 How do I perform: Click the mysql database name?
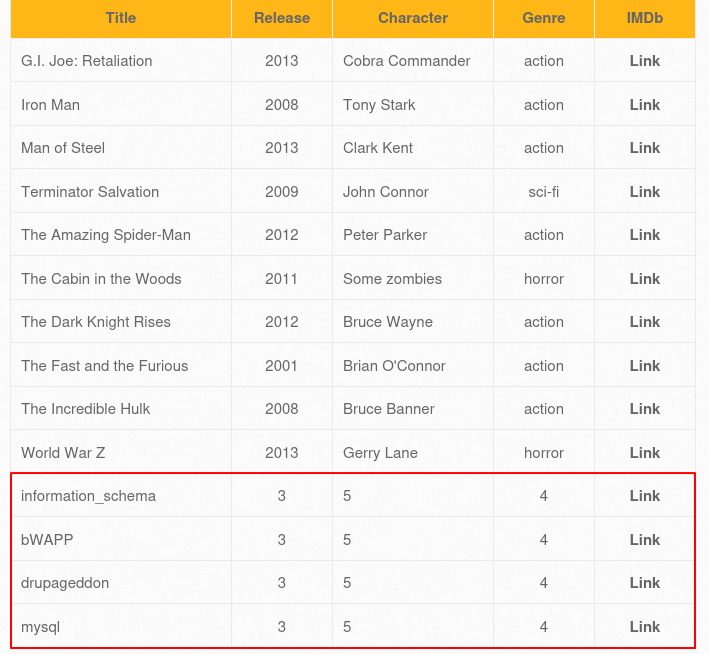40,627
